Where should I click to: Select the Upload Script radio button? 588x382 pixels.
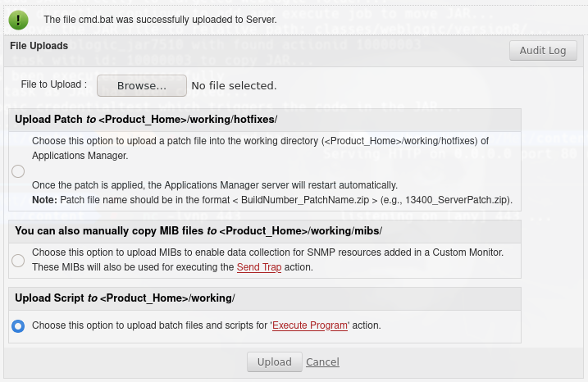coord(18,325)
